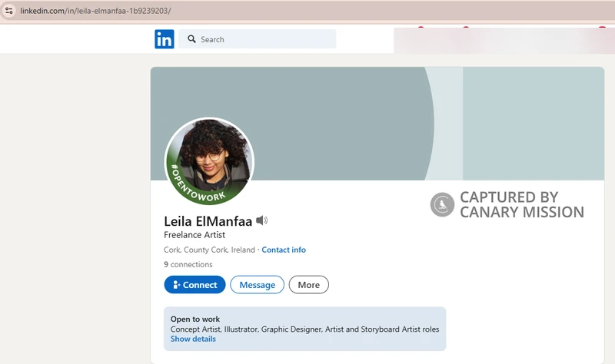Click the LinkedIn logo icon
The image size is (615, 364).
coord(165,39)
